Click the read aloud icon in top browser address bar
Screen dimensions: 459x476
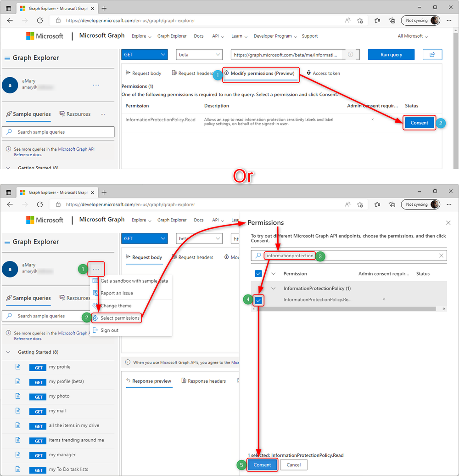click(348, 20)
